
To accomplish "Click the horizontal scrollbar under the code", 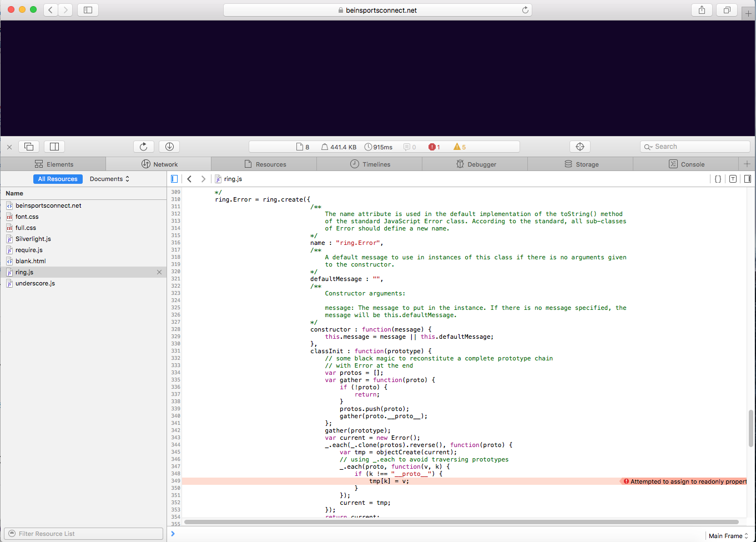I will click(461, 522).
